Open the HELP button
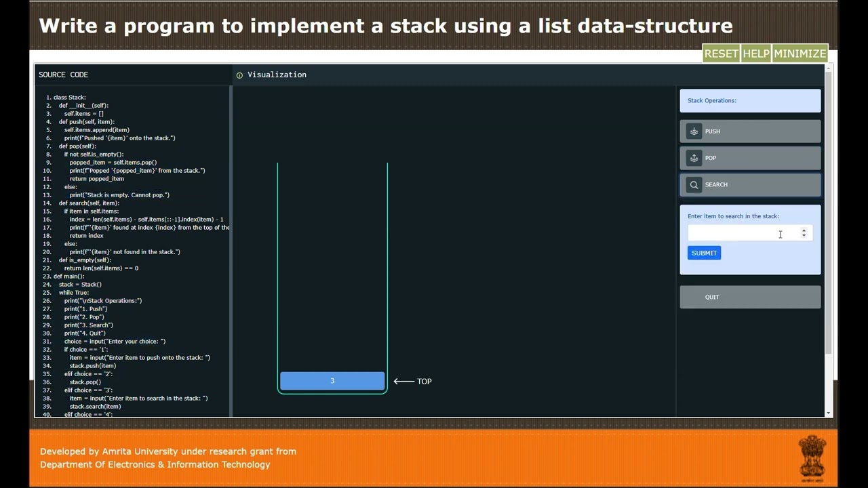Image resolution: width=868 pixels, height=488 pixels. [755, 54]
